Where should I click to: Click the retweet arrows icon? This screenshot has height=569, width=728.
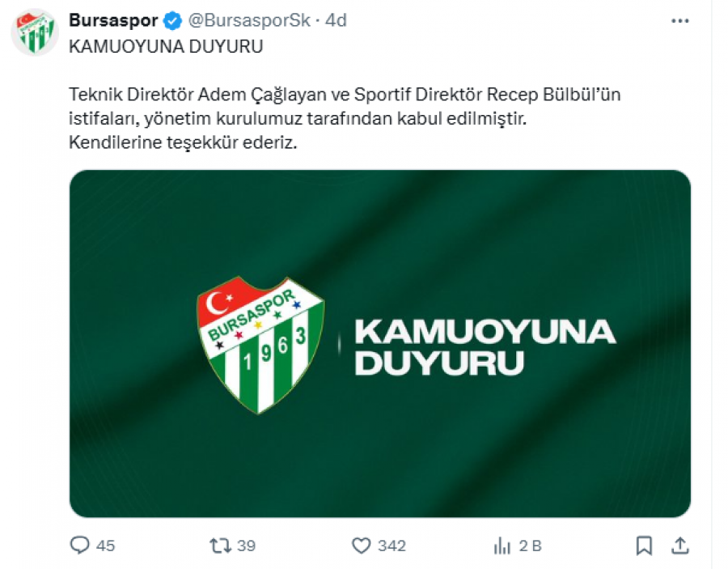220,546
